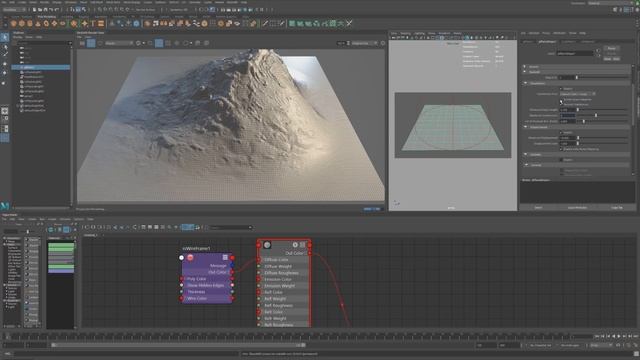Collapse the Displacement section
Screen dimensions: 640x360
point(526,127)
